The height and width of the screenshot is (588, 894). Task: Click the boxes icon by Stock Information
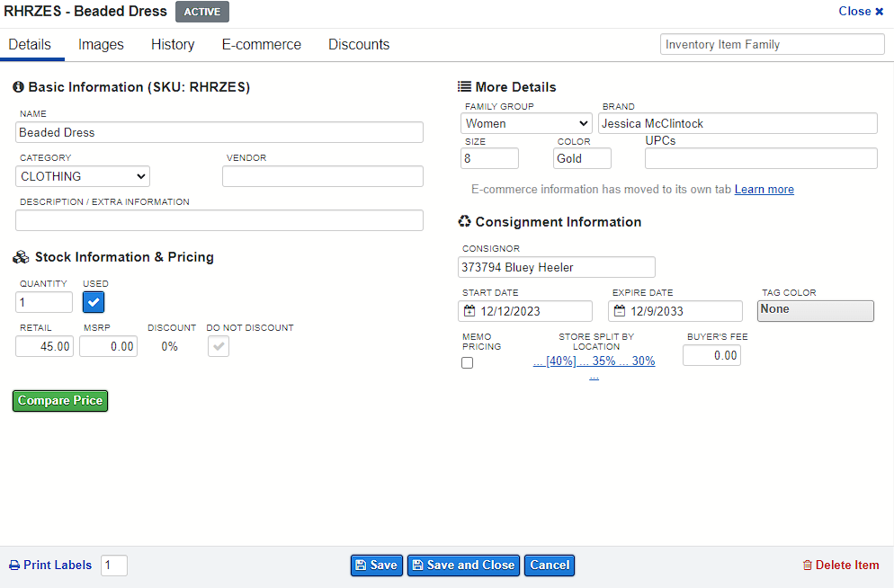click(x=21, y=257)
